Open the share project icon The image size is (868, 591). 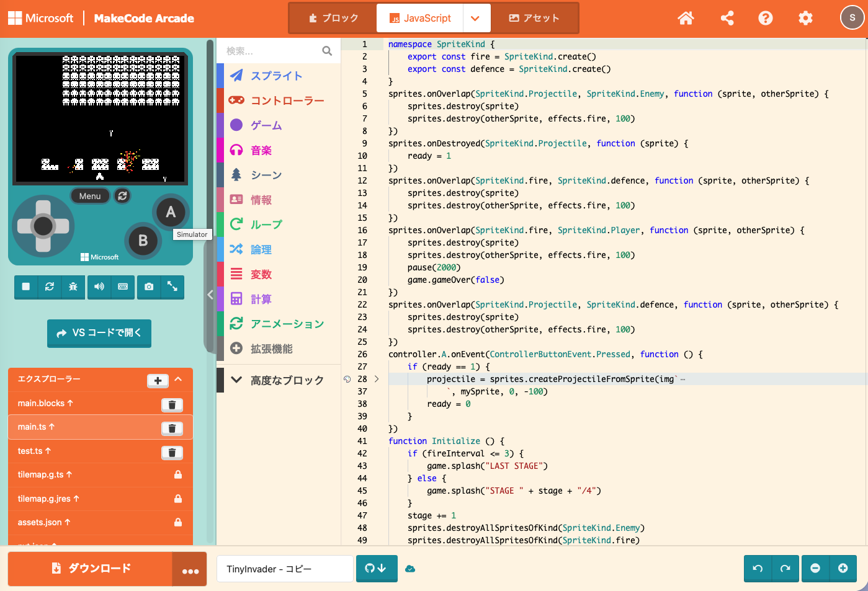coord(727,18)
